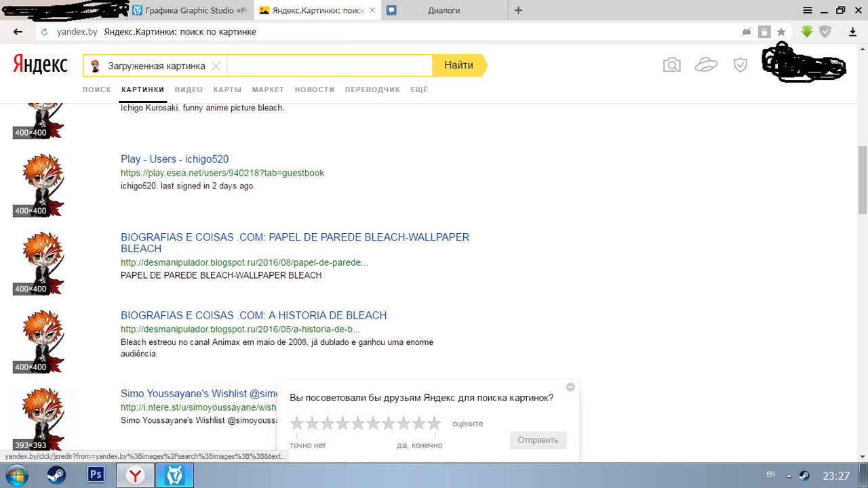
Task: Click the gray shield extension icon
Action: click(825, 31)
